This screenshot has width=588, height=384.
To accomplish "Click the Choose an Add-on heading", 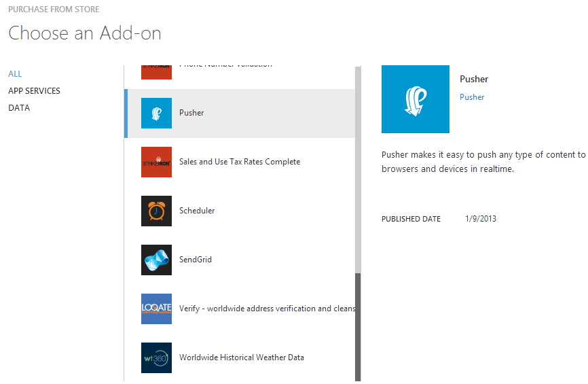I will click(85, 33).
